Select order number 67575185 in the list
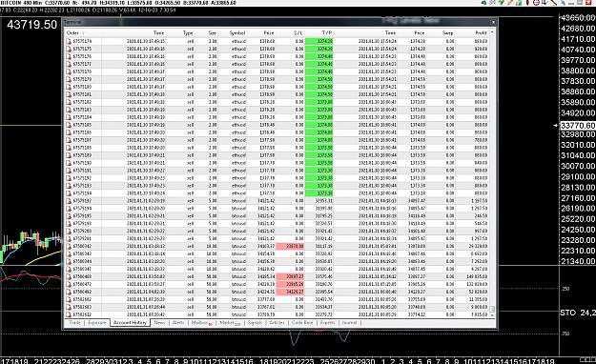 (x=82, y=125)
